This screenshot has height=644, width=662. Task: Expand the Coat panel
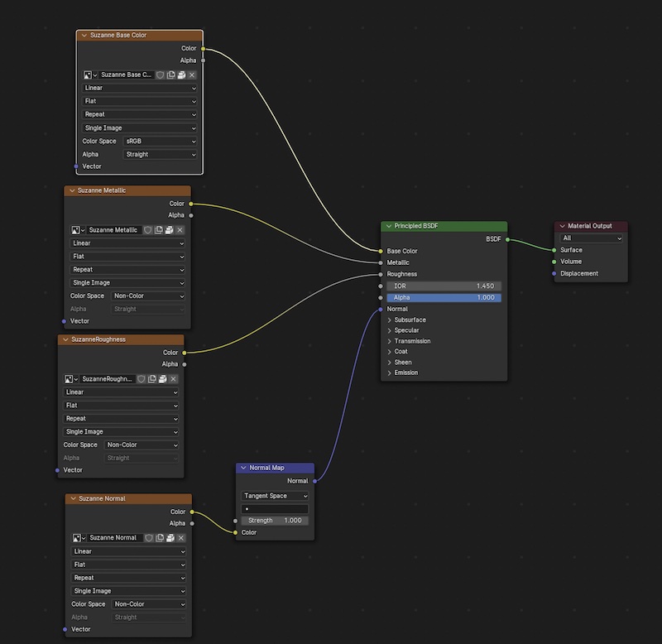coord(389,352)
